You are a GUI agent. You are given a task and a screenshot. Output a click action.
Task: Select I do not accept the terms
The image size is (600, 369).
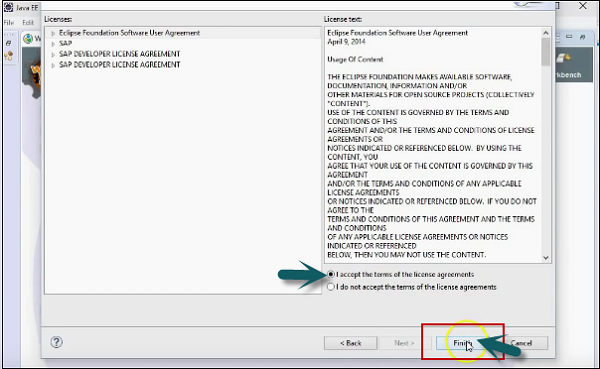pyautogui.click(x=331, y=287)
